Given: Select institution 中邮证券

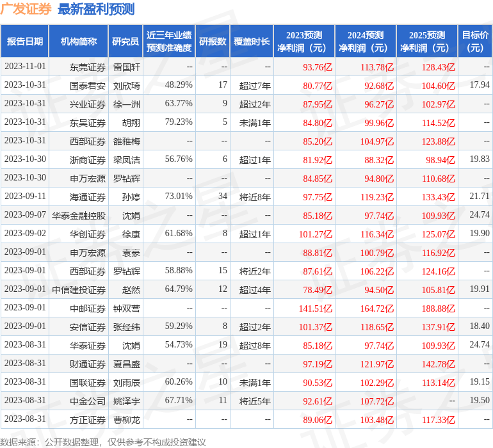Looking at the screenshot, I should pos(88,308).
